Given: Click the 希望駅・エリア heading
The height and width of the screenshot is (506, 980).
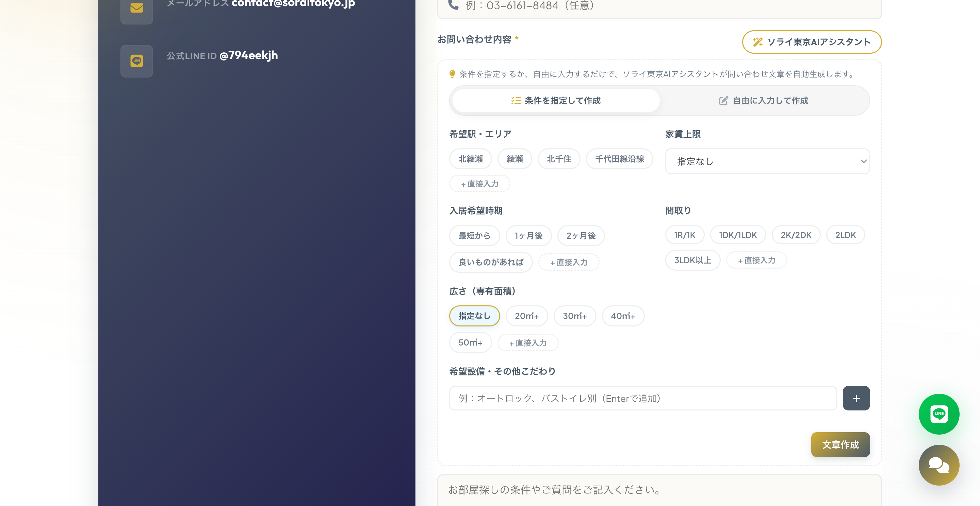Looking at the screenshot, I should 480,134.
